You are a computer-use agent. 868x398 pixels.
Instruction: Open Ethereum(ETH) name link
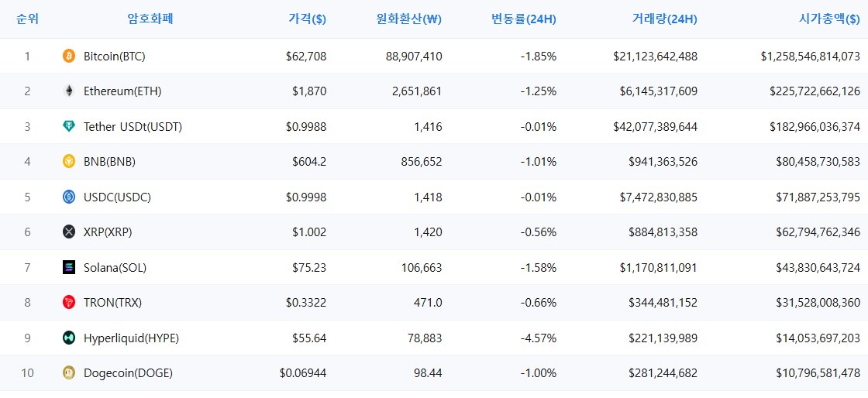coord(122,91)
